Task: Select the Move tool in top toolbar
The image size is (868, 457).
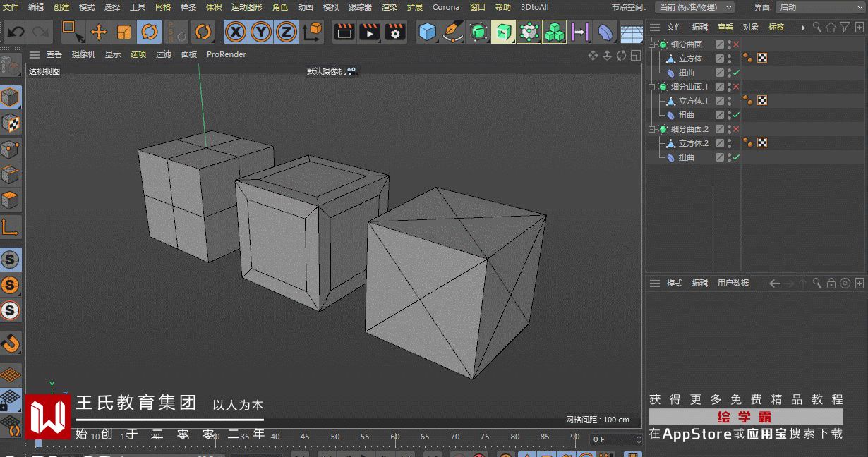Action: 99,32
